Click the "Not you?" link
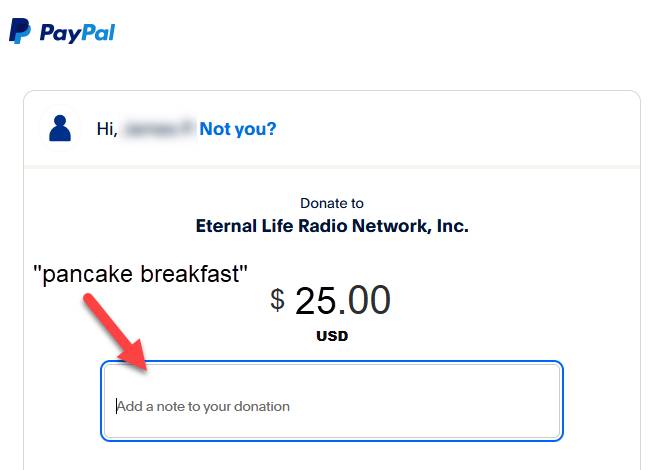The width and height of the screenshot is (650, 470). click(238, 129)
